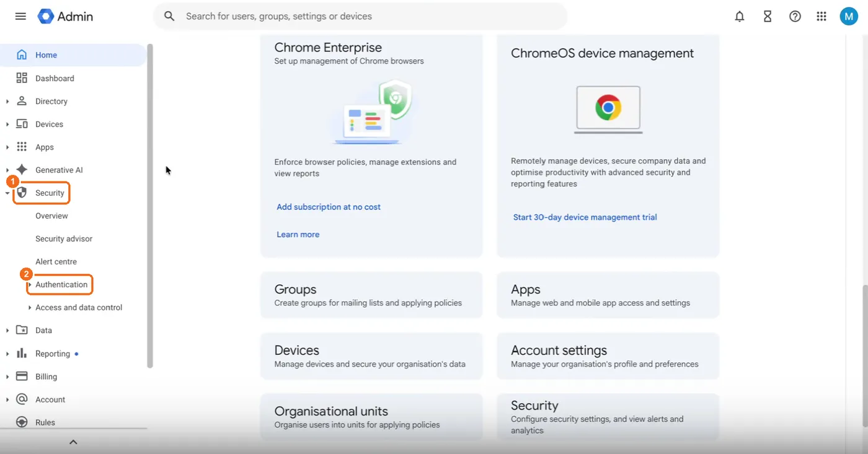This screenshot has width=868, height=454.
Task: Click Add subscription at no cost link
Action: pyautogui.click(x=329, y=207)
